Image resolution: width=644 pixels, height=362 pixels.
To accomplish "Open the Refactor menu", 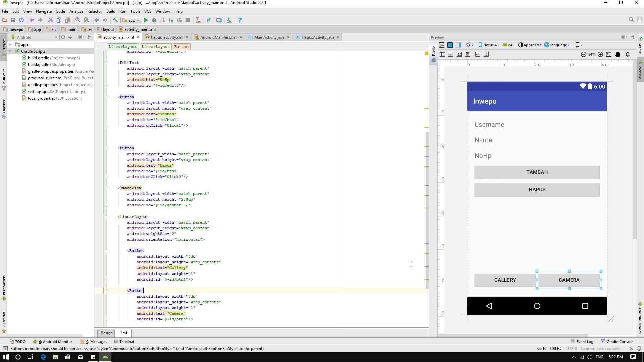I will click(x=94, y=11).
